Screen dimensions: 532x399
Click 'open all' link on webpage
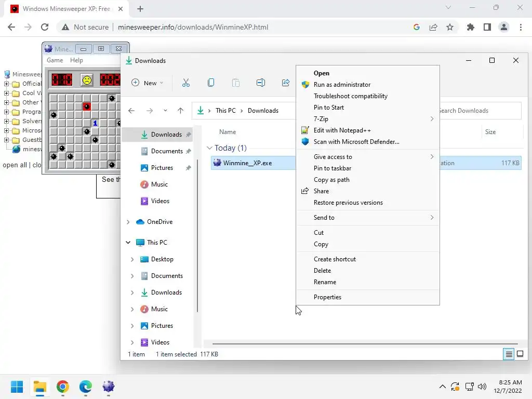[x=15, y=165]
